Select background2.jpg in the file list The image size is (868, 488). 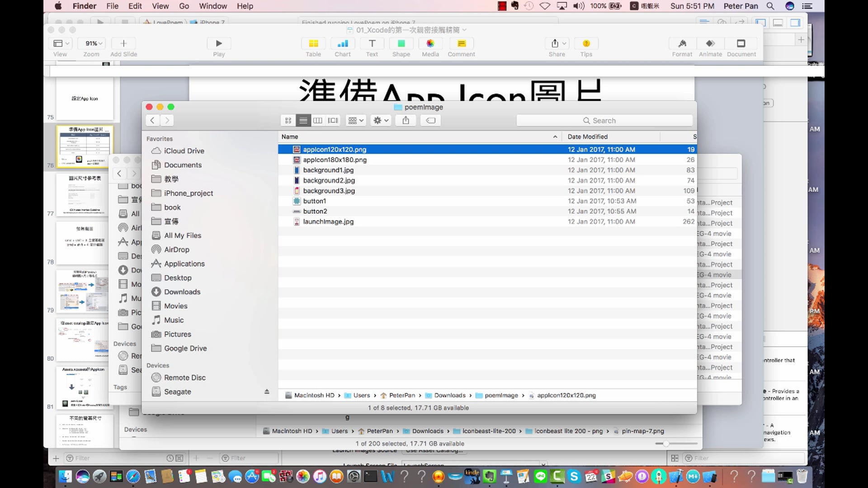pos(329,180)
